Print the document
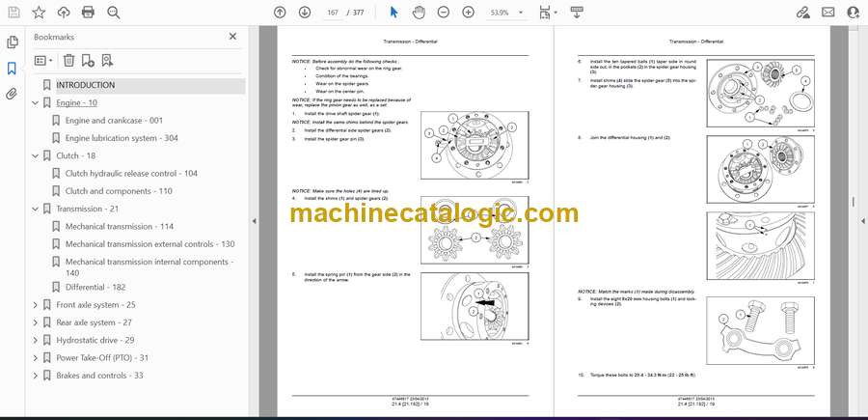Viewport: 868px width, 420px height. 88,13
